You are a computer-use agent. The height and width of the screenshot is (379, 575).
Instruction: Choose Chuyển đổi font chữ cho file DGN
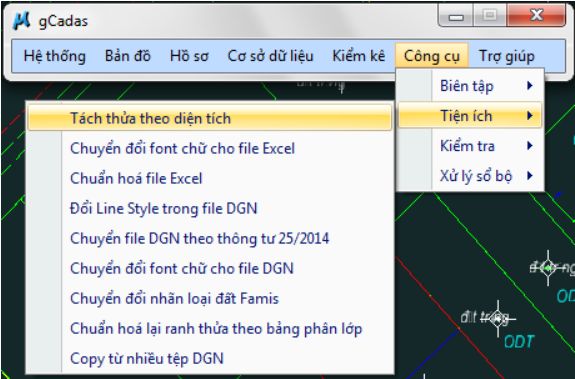(210, 268)
